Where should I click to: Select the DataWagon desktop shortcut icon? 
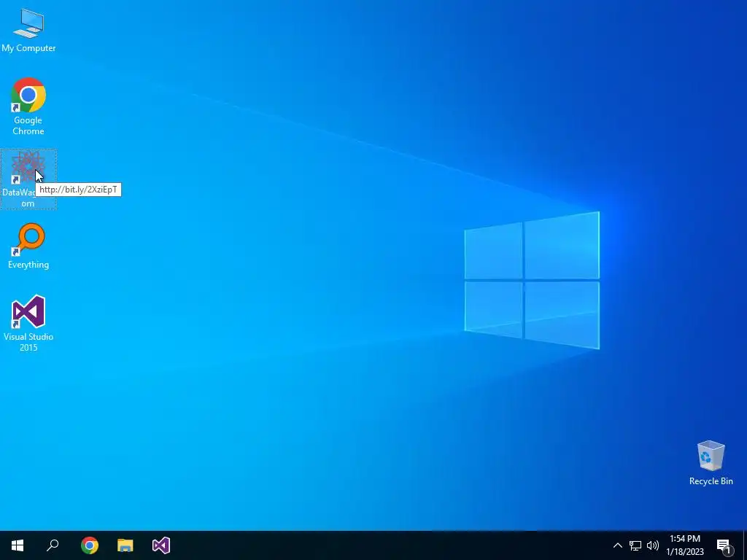[x=28, y=179]
